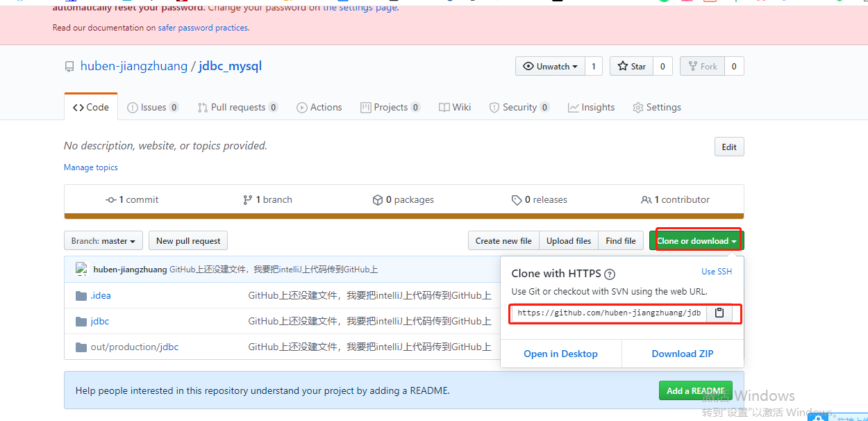Click the Find file button
This screenshot has width=868, height=421.
point(621,241)
